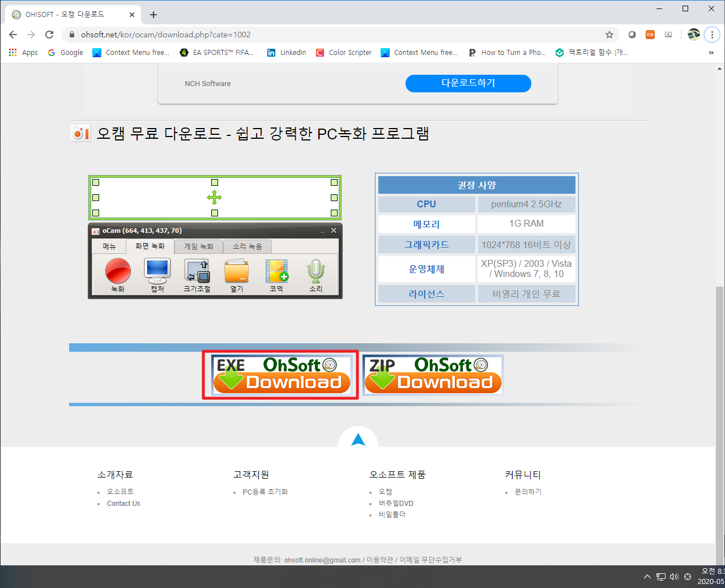Select the OH!SOFT 오캠 다운로드 tab
The image size is (725, 588).
click(x=72, y=15)
